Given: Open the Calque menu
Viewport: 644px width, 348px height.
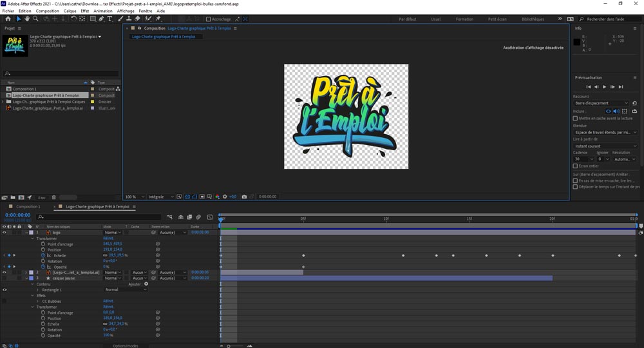Looking at the screenshot, I should point(70,11).
